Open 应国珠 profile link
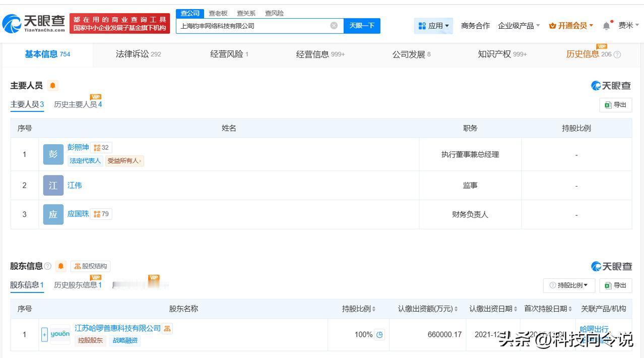 78,214
